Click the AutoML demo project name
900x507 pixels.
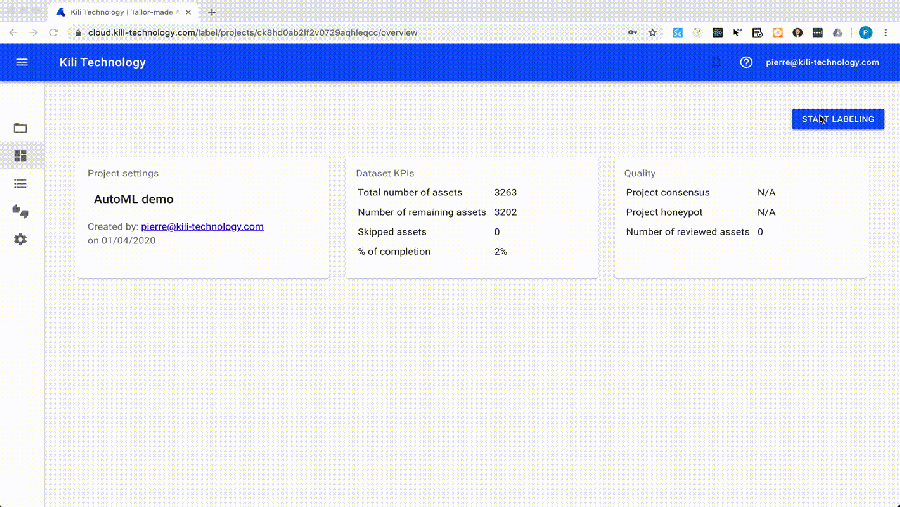(134, 199)
